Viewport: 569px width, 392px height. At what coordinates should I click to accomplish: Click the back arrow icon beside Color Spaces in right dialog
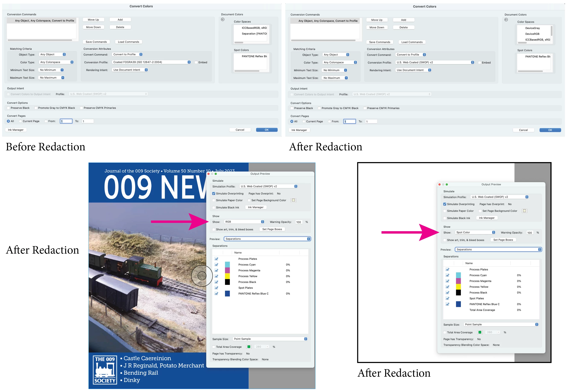[506, 20]
